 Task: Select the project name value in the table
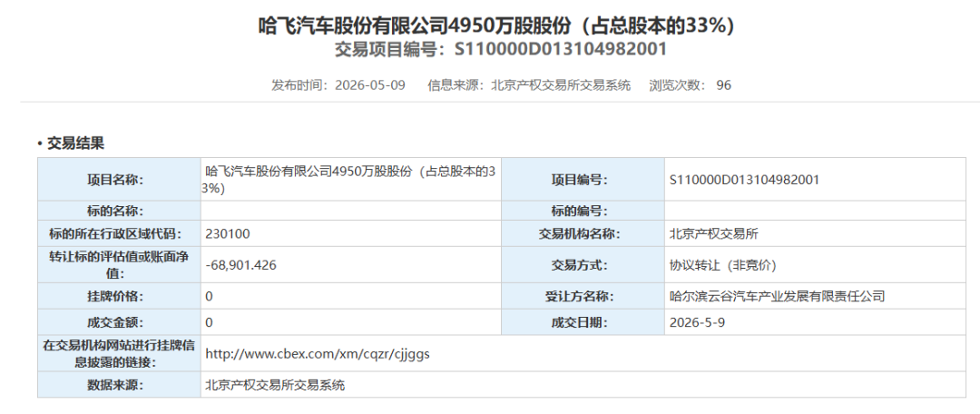(x=350, y=180)
